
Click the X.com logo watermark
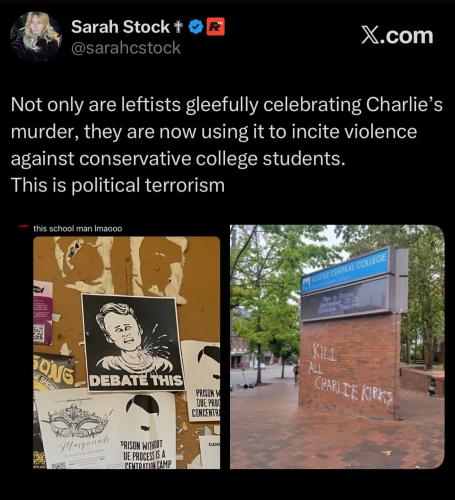[x=397, y=36]
